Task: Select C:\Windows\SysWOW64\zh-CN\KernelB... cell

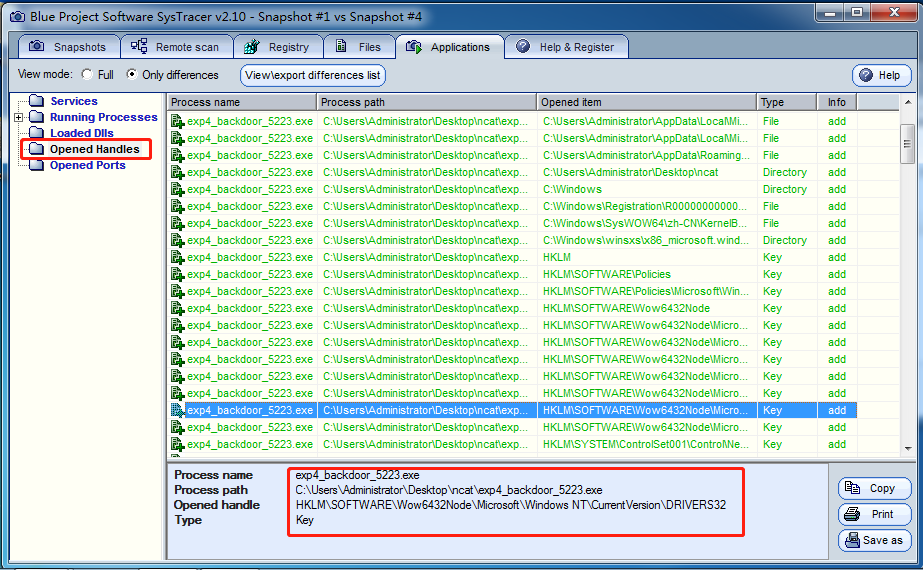Action: [x=647, y=224]
